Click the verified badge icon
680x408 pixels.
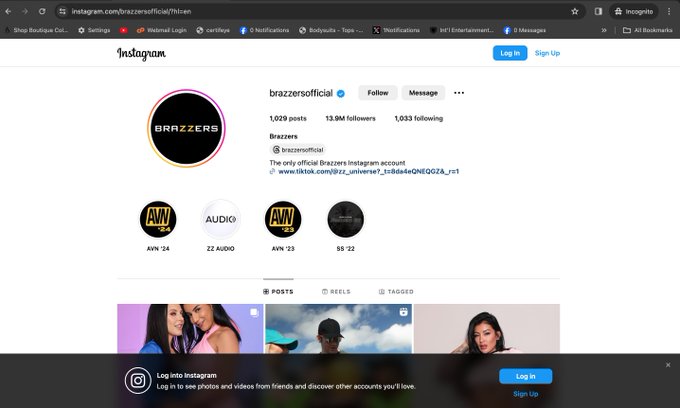(x=341, y=93)
